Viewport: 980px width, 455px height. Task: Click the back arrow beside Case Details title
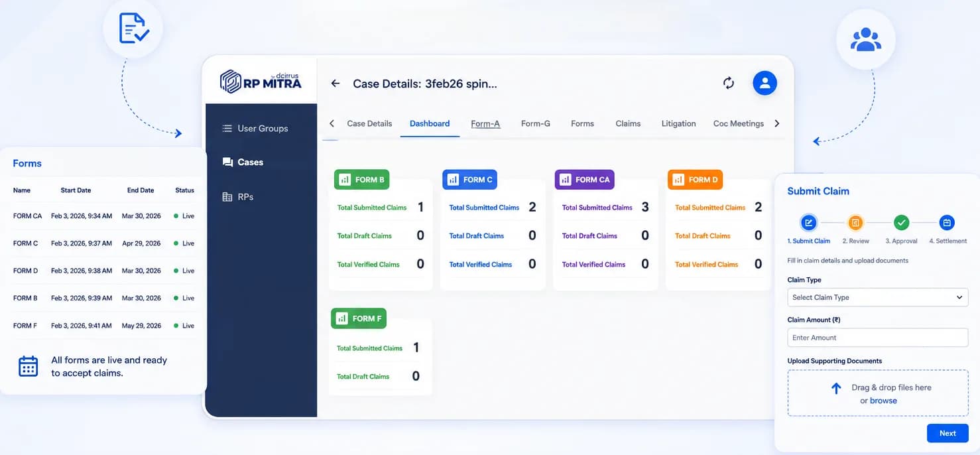[336, 84]
